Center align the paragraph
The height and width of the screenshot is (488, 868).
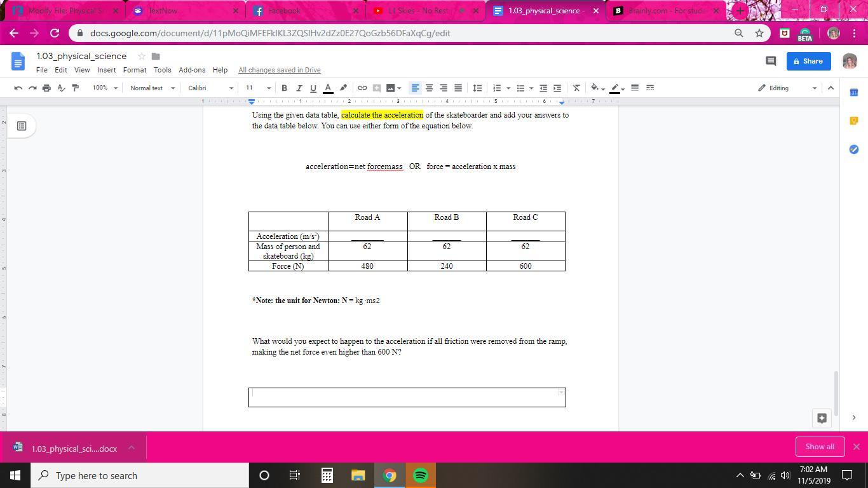(429, 88)
